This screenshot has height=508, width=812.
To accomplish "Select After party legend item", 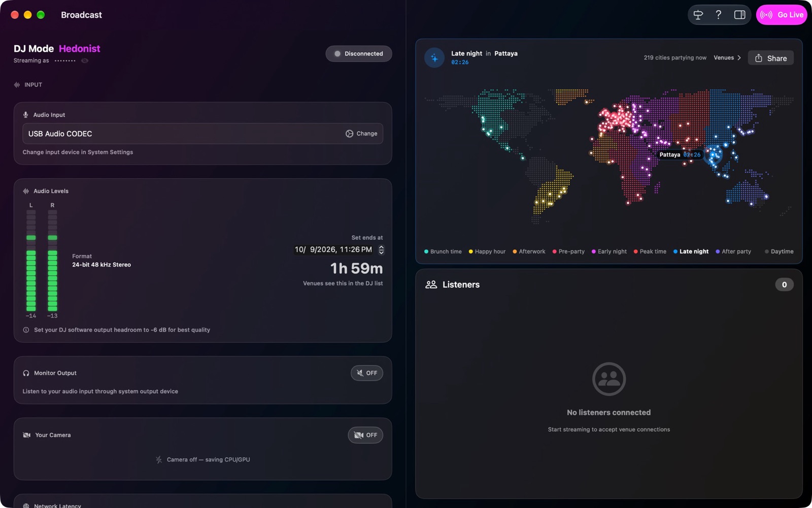I will (x=733, y=251).
